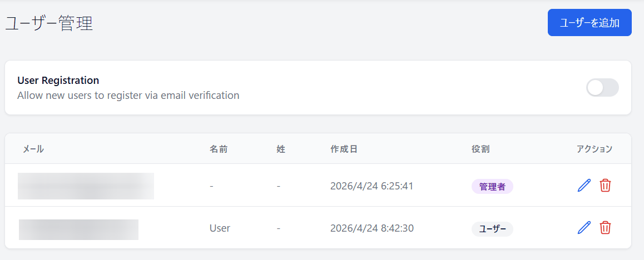Click the 管理者 role badge
The image size is (644, 260).
(x=492, y=187)
